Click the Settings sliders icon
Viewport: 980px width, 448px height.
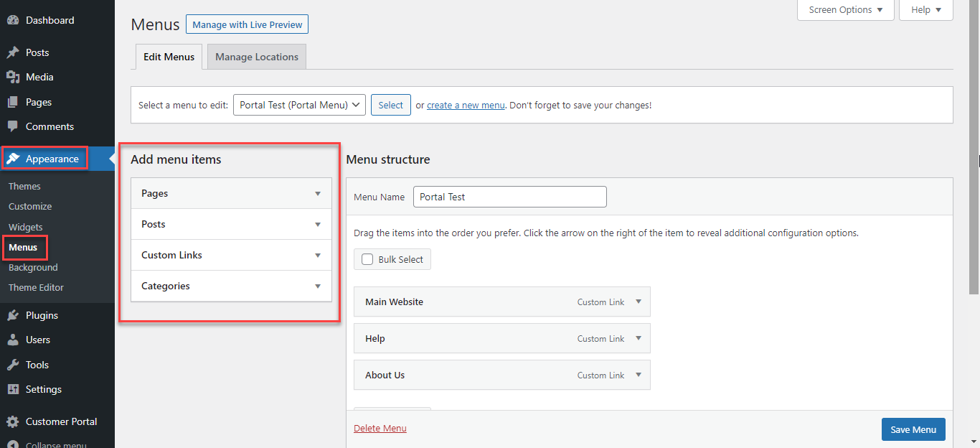tap(13, 389)
